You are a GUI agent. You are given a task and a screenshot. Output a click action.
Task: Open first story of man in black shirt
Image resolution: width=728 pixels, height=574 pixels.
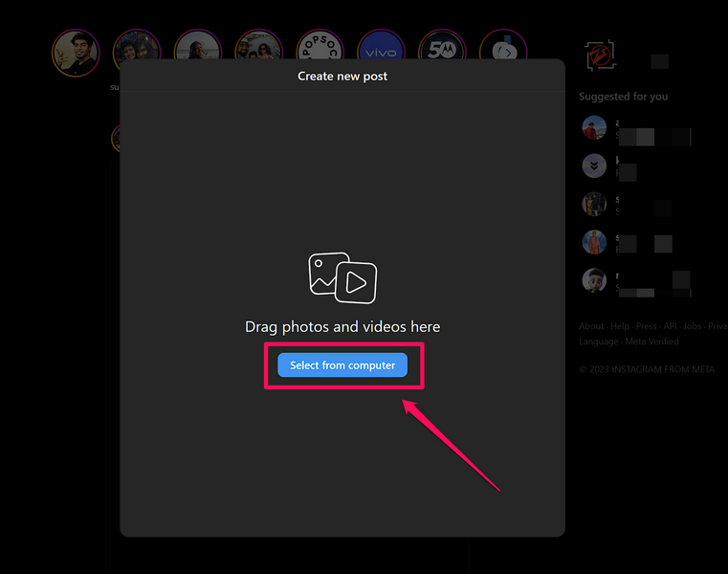click(x=76, y=53)
